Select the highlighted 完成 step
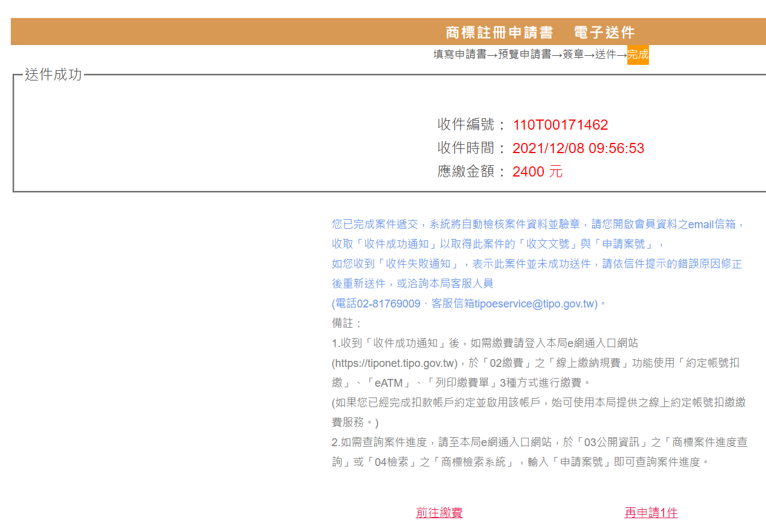This screenshot has height=532, width=766. coord(638,55)
